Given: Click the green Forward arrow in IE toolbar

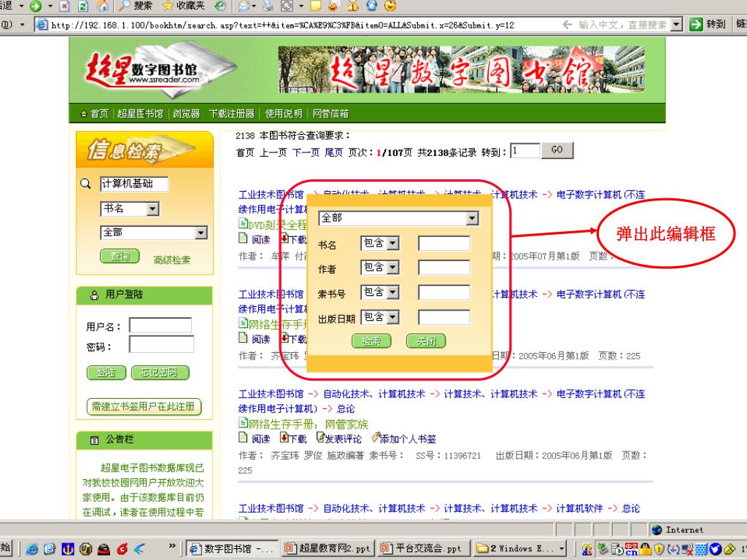Looking at the screenshot, I should (x=35, y=6).
